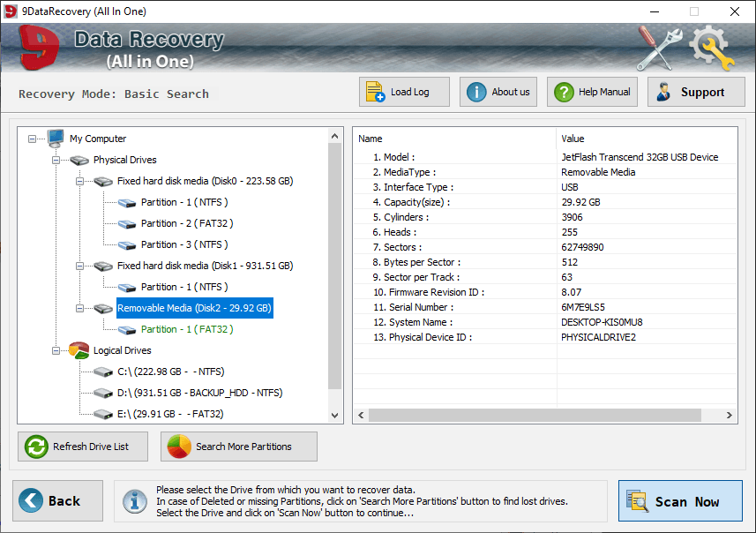Screen dimensions: 756x533
Task: Collapse the Logical Drives node
Action: point(56,350)
